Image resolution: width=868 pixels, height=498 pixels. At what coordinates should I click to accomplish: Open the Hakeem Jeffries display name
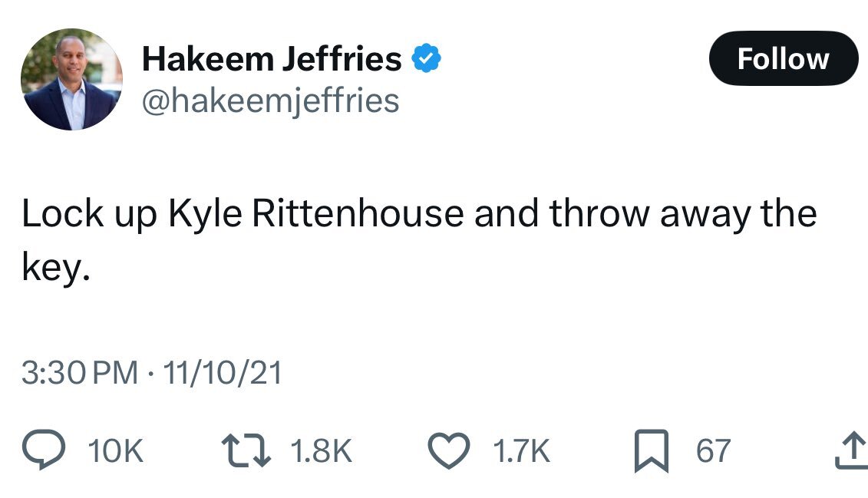(272, 59)
